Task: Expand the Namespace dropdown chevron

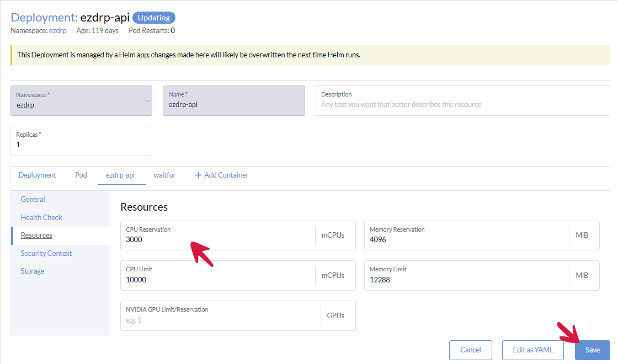Action: click(x=147, y=101)
